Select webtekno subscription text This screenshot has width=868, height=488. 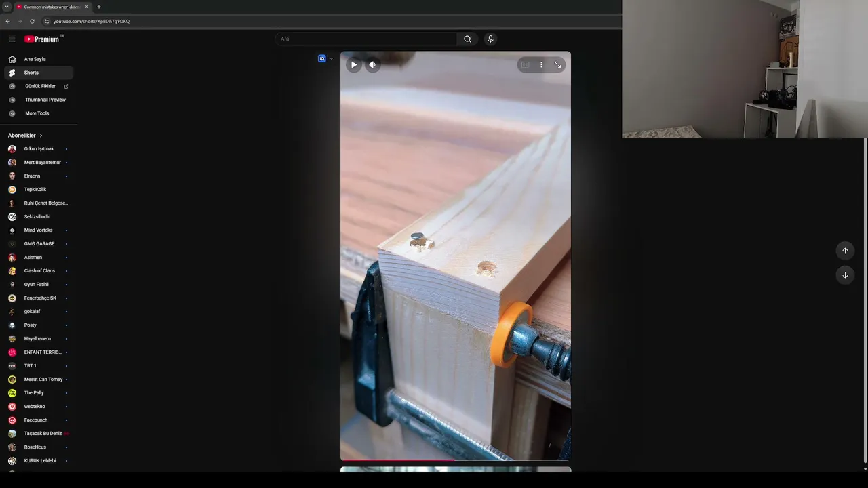(35, 407)
